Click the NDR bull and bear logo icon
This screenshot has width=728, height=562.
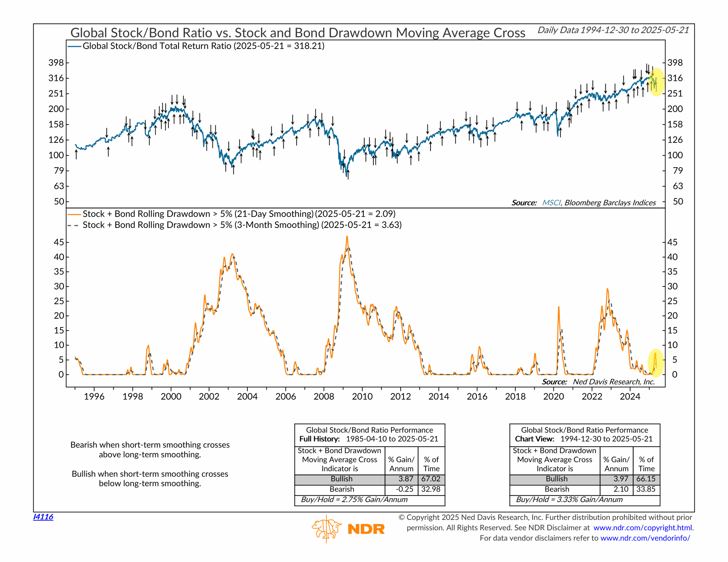click(326, 528)
